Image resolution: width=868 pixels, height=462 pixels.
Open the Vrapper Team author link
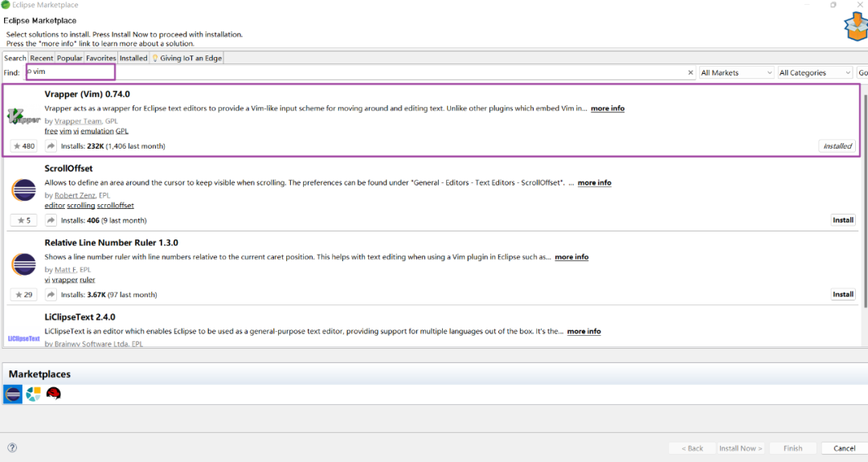coord(78,121)
